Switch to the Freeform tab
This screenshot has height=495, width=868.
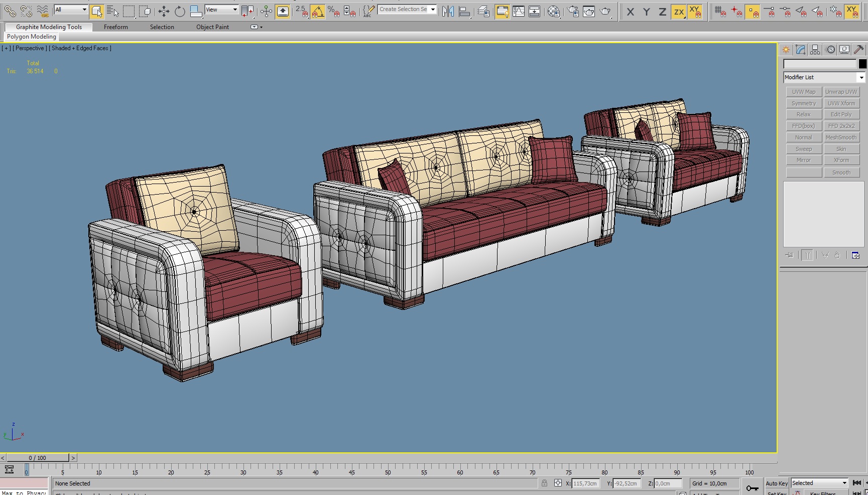[x=115, y=27]
